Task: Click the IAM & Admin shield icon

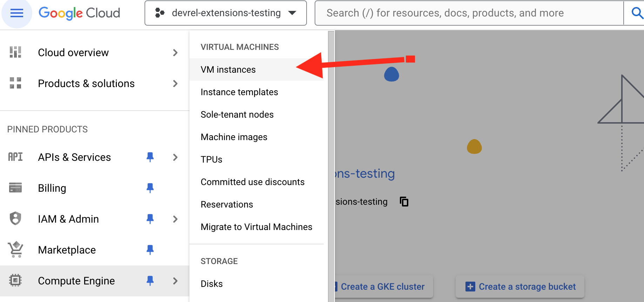Action: [15, 219]
